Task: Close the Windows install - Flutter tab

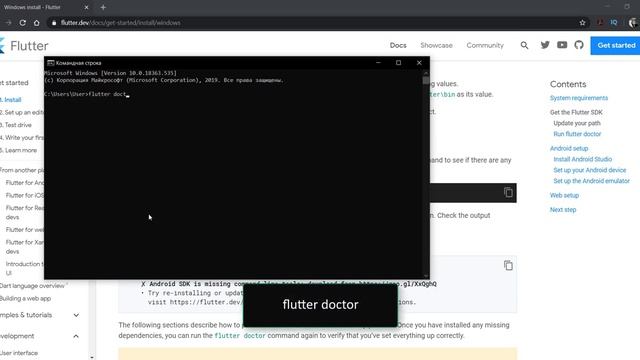Action: tap(86, 7)
